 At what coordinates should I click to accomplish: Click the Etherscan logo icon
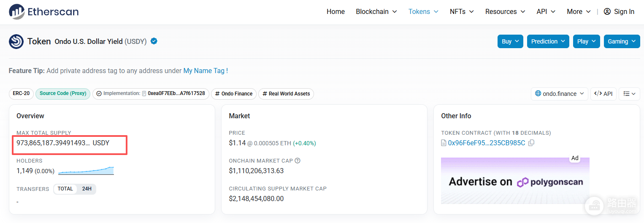16,11
